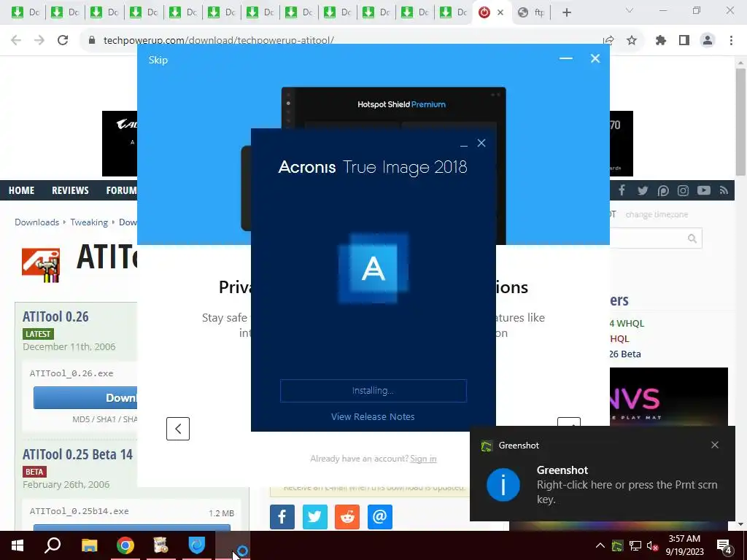The image size is (747, 560).
Task: Dismiss the Greenshot notification with X
Action: pyautogui.click(x=715, y=445)
